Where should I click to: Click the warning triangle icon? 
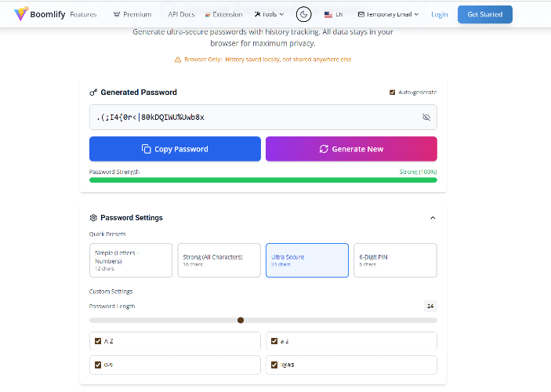tap(178, 60)
